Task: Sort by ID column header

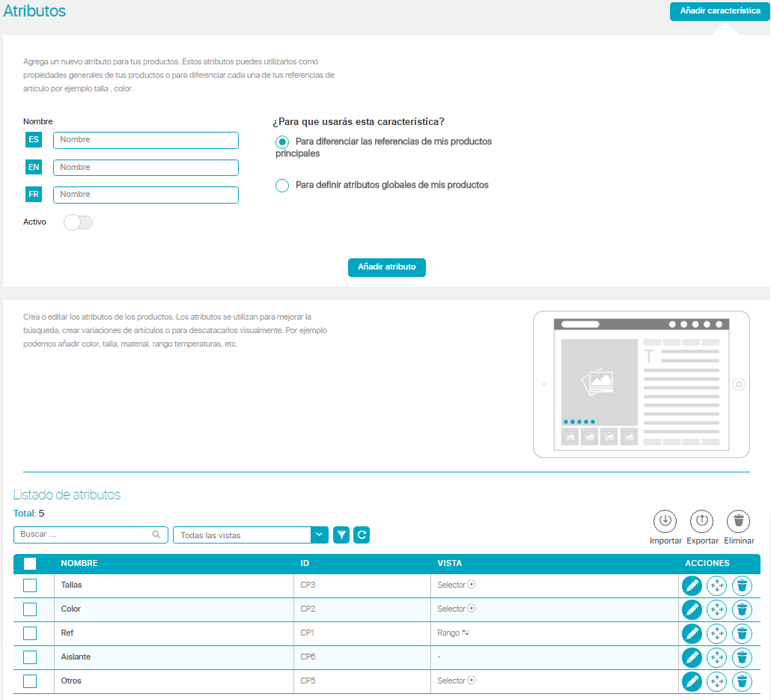Action: 305,563
